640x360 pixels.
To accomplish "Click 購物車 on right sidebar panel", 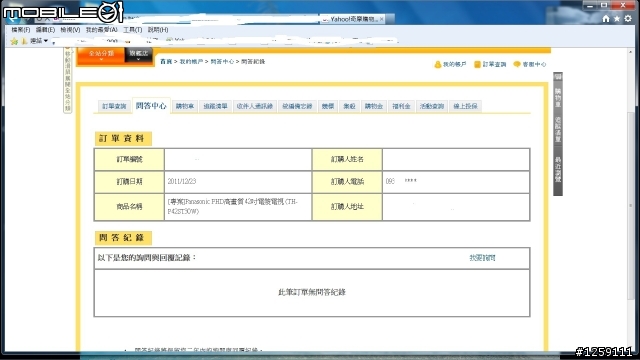I will point(558,98).
